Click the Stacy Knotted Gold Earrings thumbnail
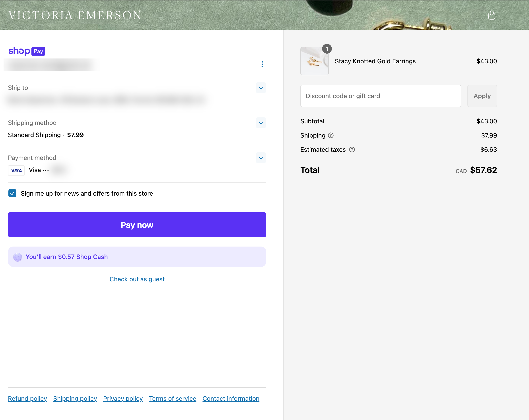 [x=314, y=61]
